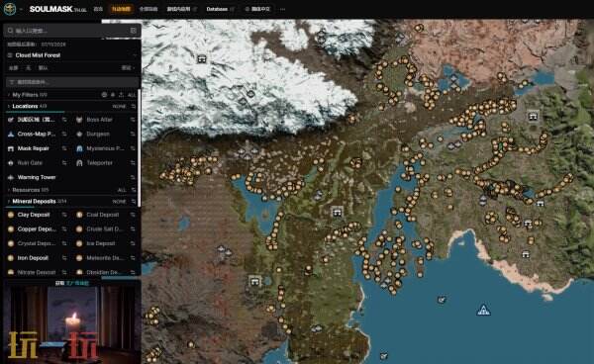Screen dimensions: 594x364
Task: Click swap icon beside Cross-Map P...
Action: tap(64, 134)
